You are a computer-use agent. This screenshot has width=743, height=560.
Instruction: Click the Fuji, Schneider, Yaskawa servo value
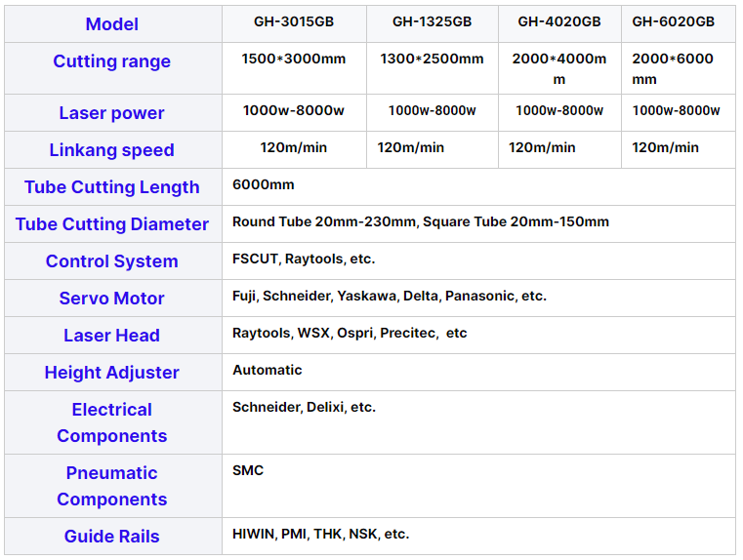pyautogui.click(x=390, y=296)
